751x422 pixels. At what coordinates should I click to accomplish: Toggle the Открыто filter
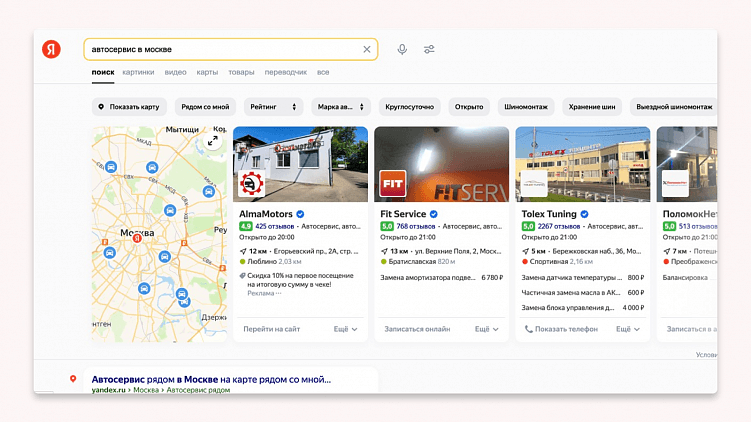pyautogui.click(x=469, y=107)
